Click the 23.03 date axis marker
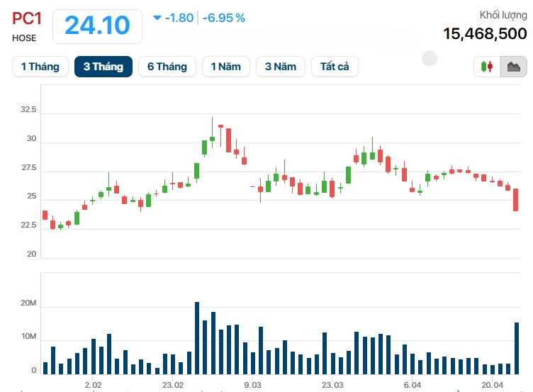The height and width of the screenshot is (392, 533). (332, 385)
